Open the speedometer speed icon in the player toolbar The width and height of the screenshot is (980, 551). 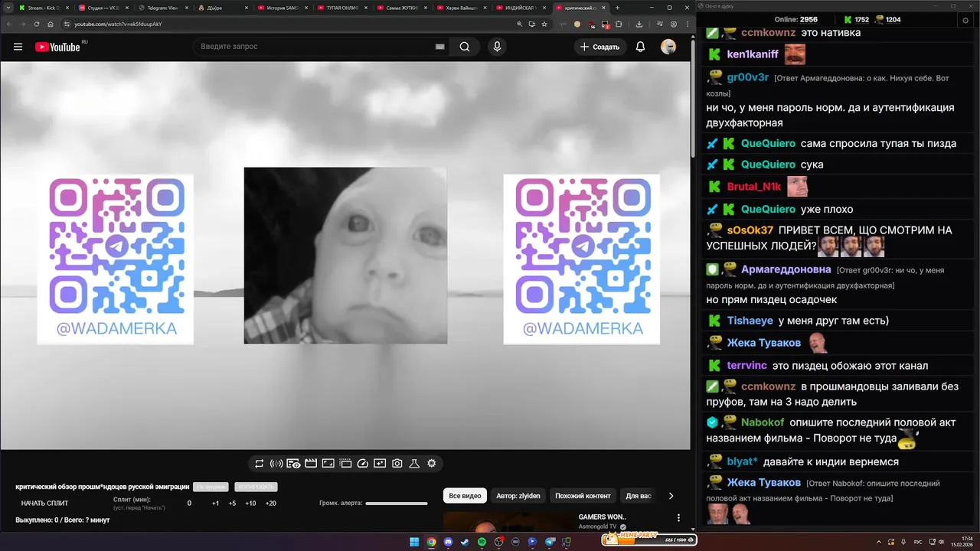(x=363, y=464)
